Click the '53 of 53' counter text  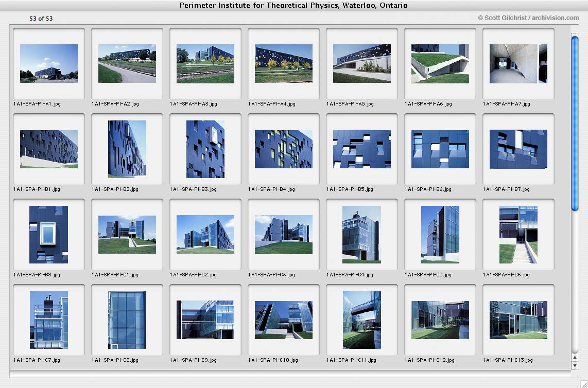point(41,19)
